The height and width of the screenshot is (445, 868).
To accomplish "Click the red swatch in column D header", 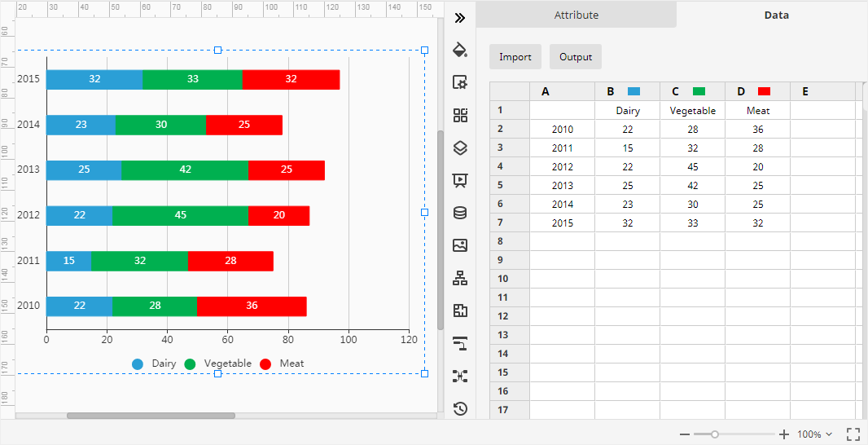I will 764,91.
